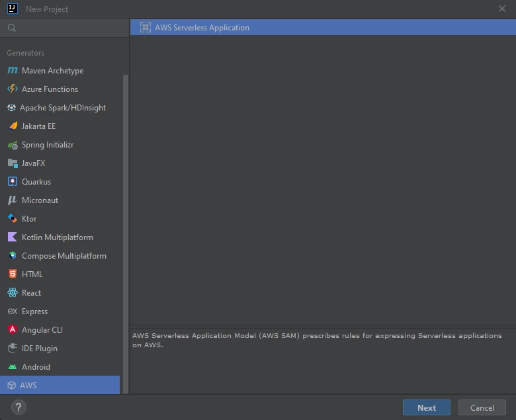Click the Compose Multiplatform icon
The width and height of the screenshot is (516, 420).
point(13,255)
